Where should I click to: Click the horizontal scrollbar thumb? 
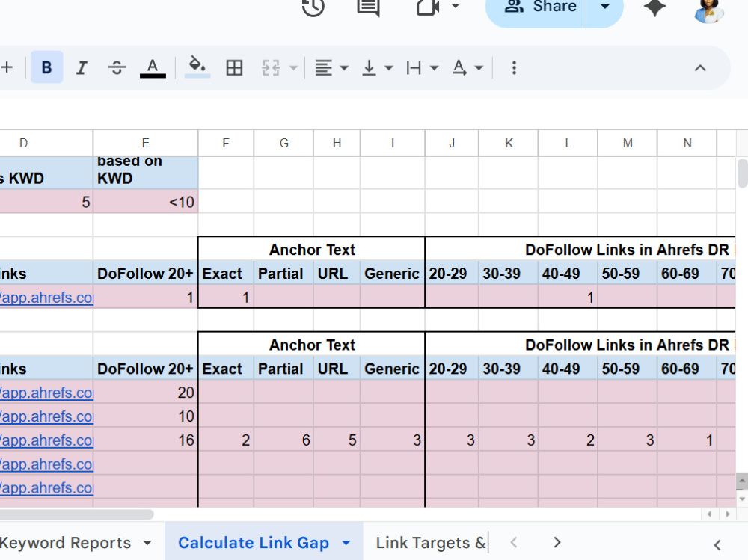click(x=76, y=514)
